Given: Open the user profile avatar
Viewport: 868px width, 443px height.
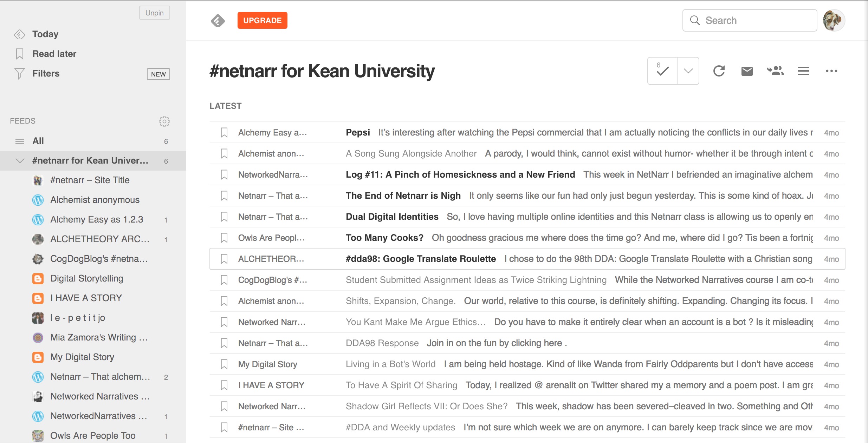Looking at the screenshot, I should 834,20.
